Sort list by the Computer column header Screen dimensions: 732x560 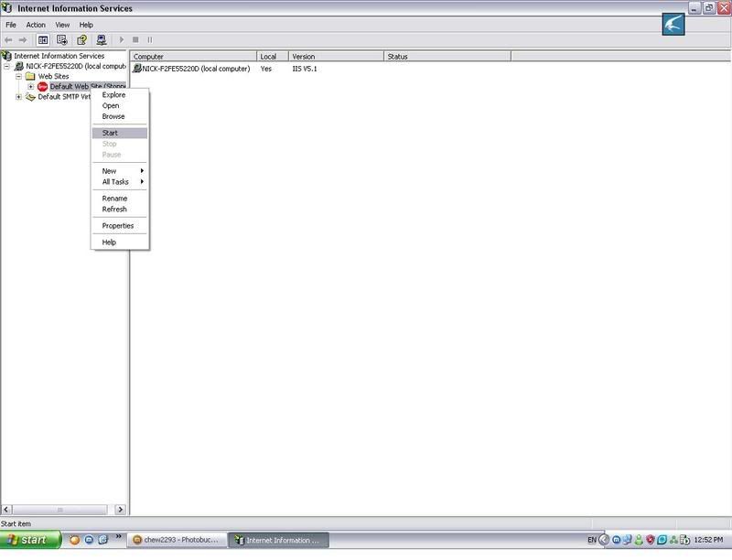point(192,57)
